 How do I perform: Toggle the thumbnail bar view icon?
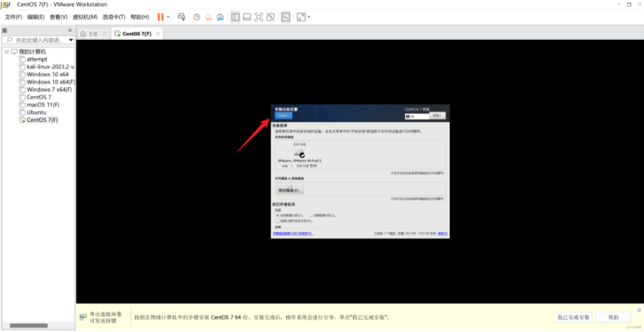247,17
